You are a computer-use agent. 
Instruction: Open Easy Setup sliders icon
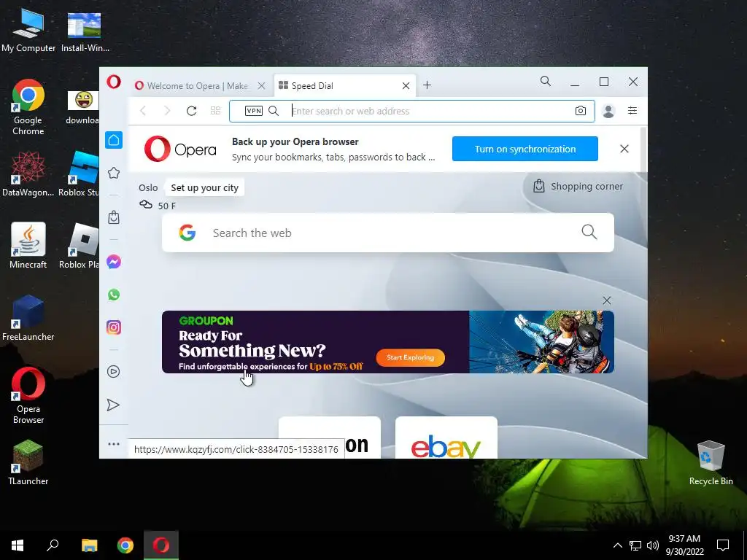632,111
